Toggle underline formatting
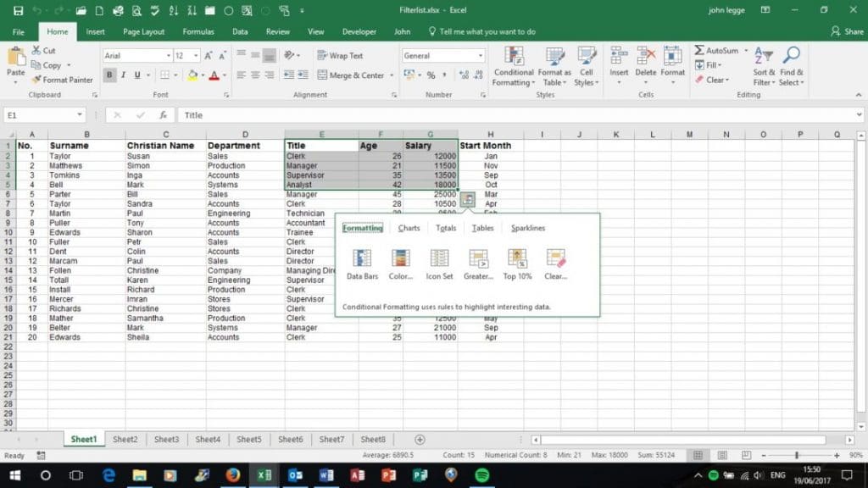 (136, 75)
